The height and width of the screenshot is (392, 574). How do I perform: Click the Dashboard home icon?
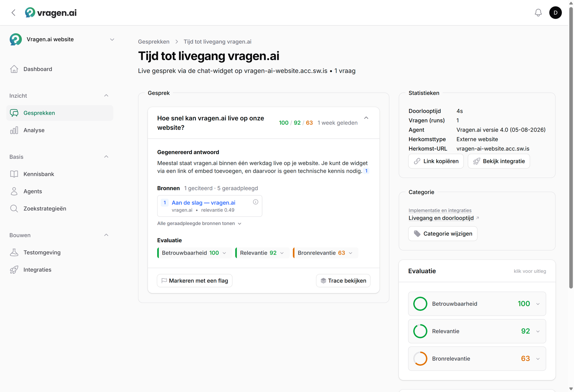click(14, 69)
